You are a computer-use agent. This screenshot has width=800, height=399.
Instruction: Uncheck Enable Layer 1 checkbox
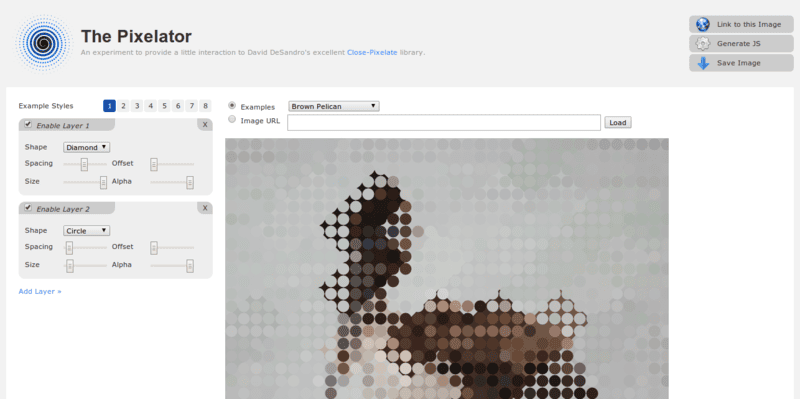pos(28,124)
